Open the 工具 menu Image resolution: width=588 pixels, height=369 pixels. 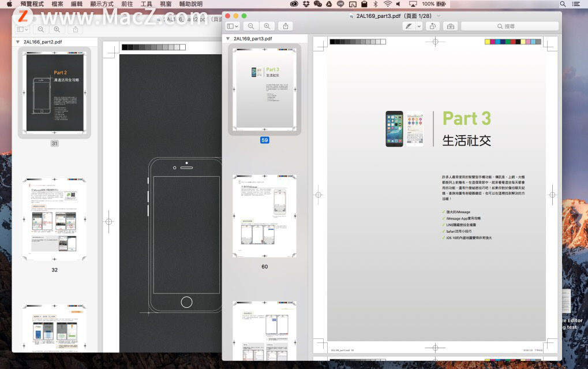(146, 4)
